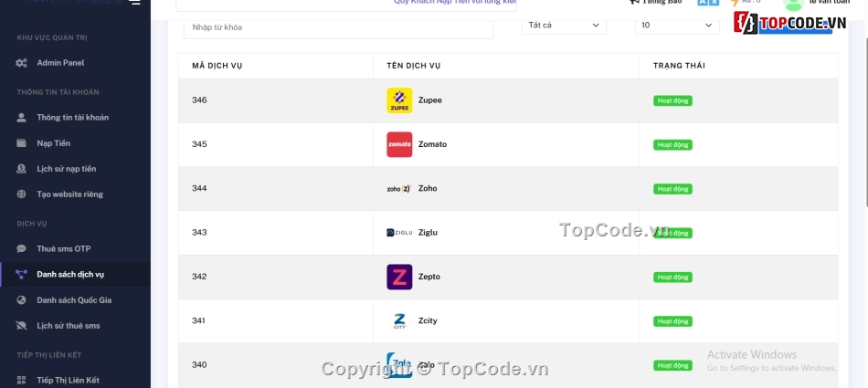Click the purple Zepto logo
The image size is (868, 388).
point(399,277)
